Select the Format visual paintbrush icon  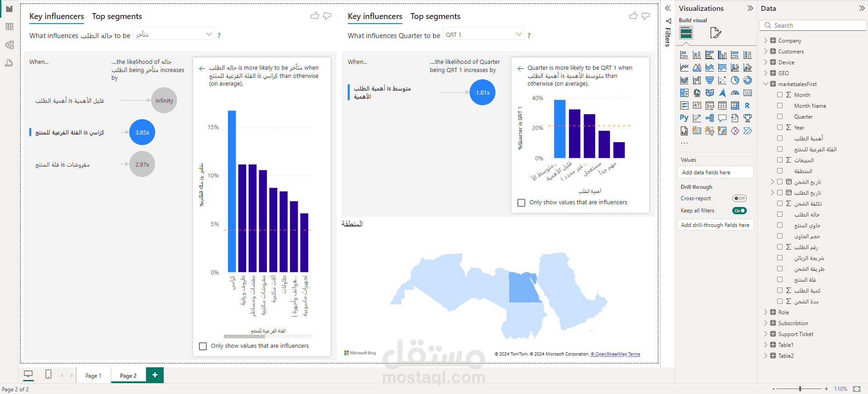(715, 33)
